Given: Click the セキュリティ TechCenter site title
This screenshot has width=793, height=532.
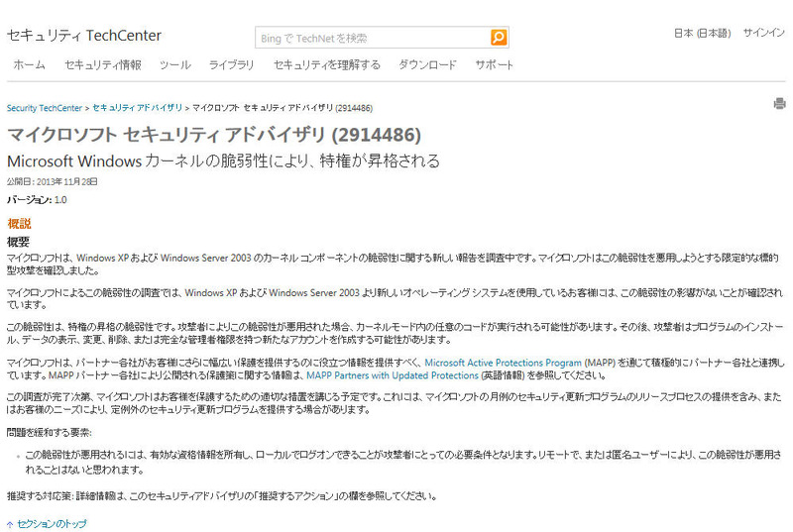Looking at the screenshot, I should click(x=83, y=36).
